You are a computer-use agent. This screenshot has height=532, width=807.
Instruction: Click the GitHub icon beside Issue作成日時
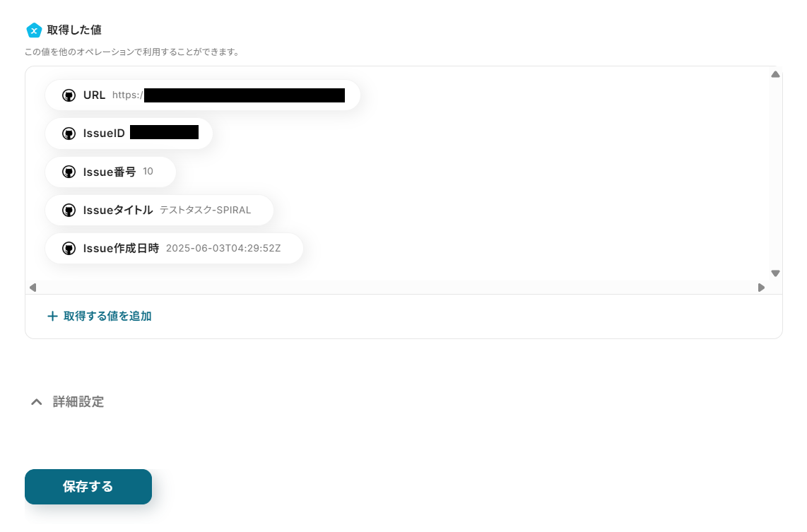point(69,249)
